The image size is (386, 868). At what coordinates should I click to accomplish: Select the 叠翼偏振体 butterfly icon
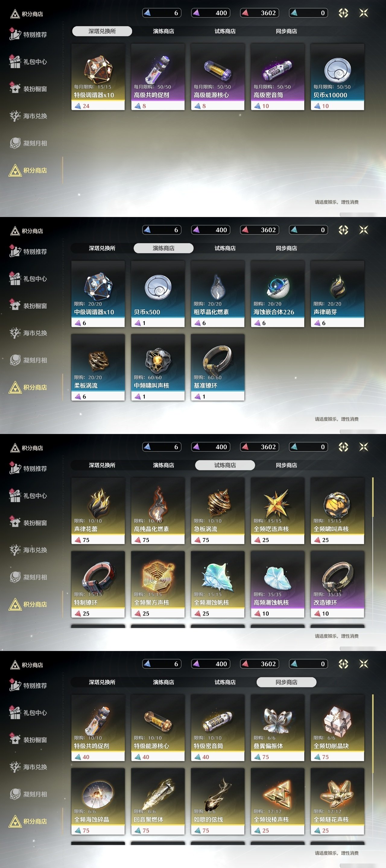(x=278, y=720)
